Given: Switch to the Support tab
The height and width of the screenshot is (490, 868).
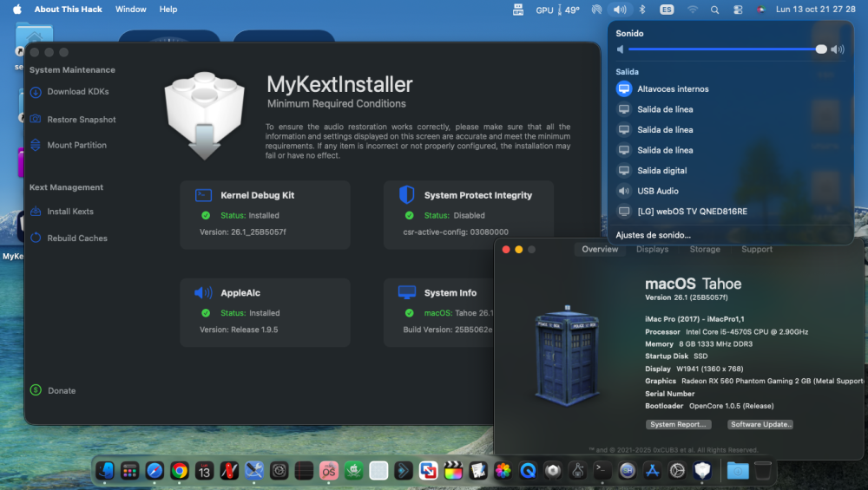Looking at the screenshot, I should click(x=757, y=250).
